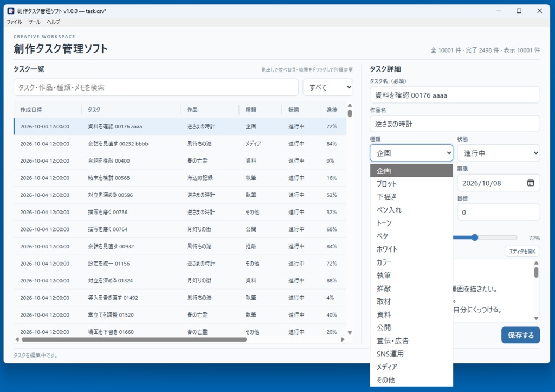Choose メディア from the type dropdown list

(x=411, y=367)
